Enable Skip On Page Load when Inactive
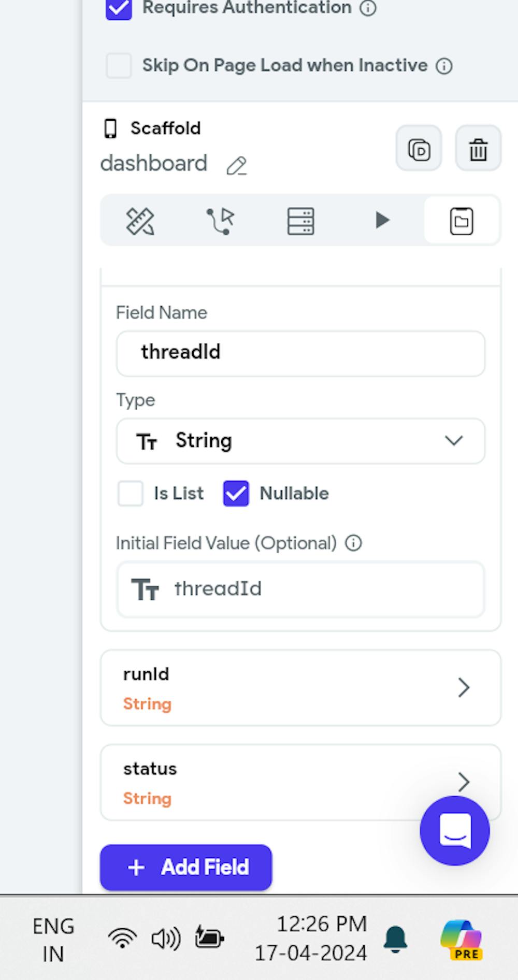Viewport: 518px width, 980px height. [x=119, y=66]
